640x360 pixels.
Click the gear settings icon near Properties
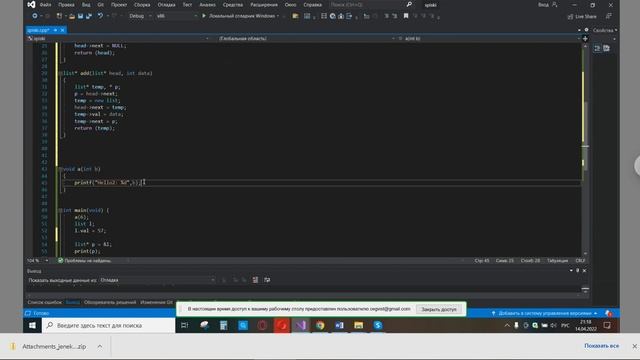[587, 30]
